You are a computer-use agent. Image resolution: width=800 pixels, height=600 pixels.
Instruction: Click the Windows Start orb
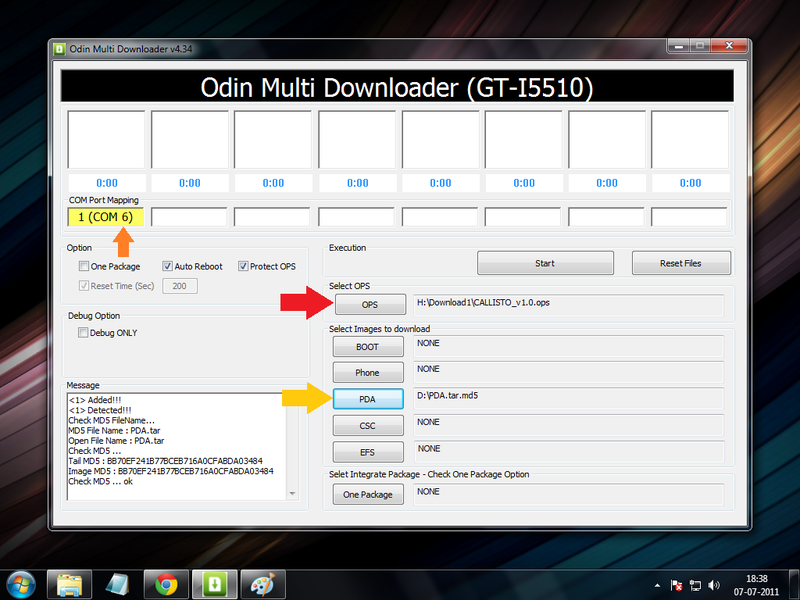point(22,582)
